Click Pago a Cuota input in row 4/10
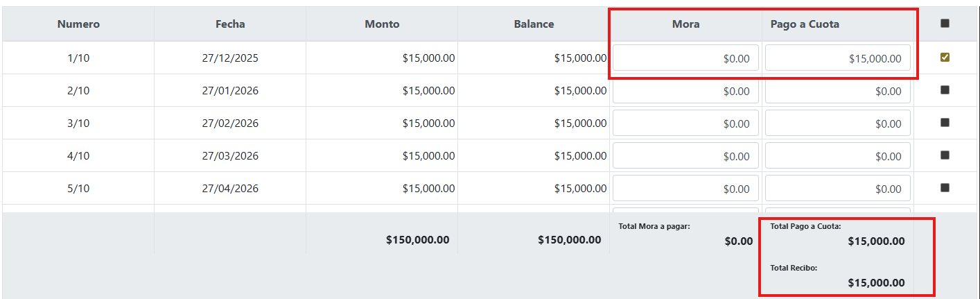980x299 pixels. click(837, 156)
